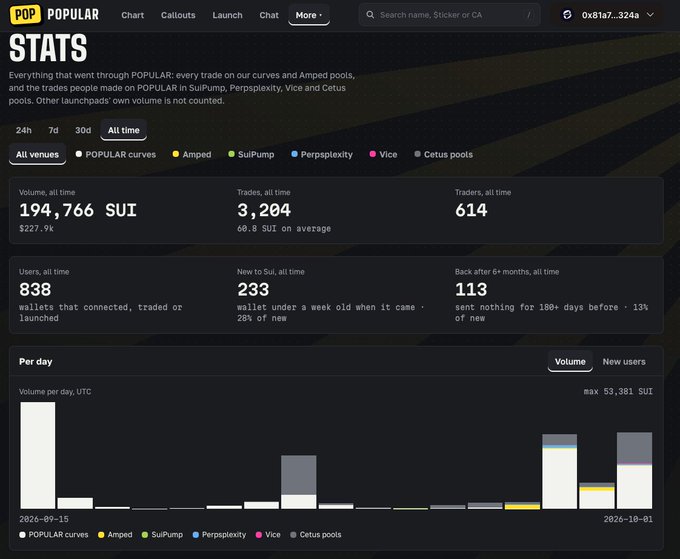Click the 233 New to Sui value
Viewport: 680px width, 559px height.
253,290
